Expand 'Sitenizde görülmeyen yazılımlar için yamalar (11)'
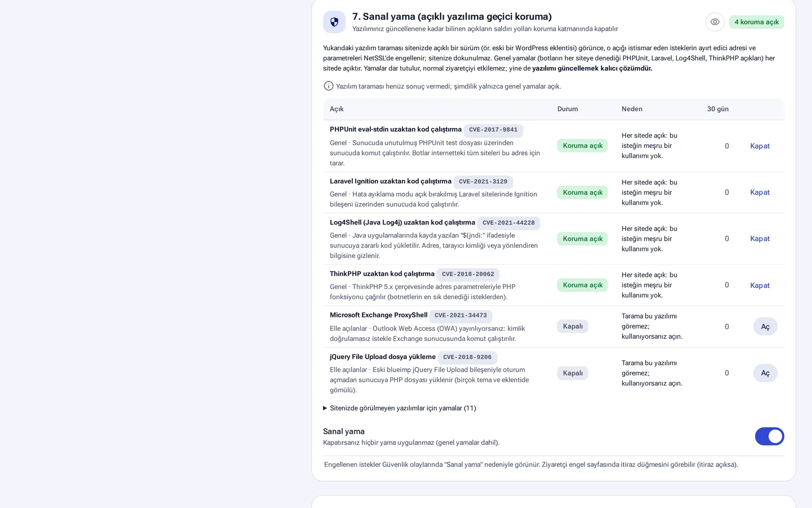This screenshot has width=812, height=508. (x=400, y=408)
